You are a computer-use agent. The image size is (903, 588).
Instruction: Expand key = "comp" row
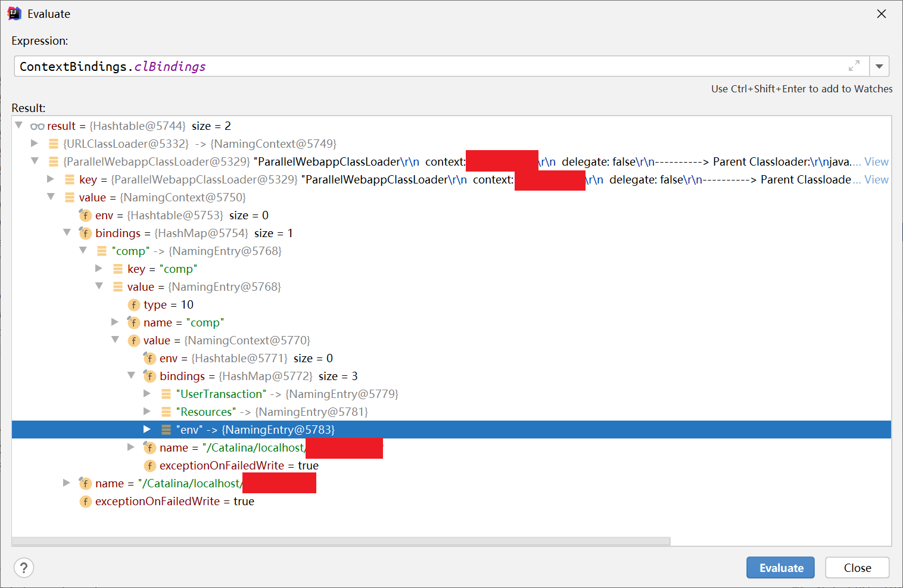click(99, 269)
